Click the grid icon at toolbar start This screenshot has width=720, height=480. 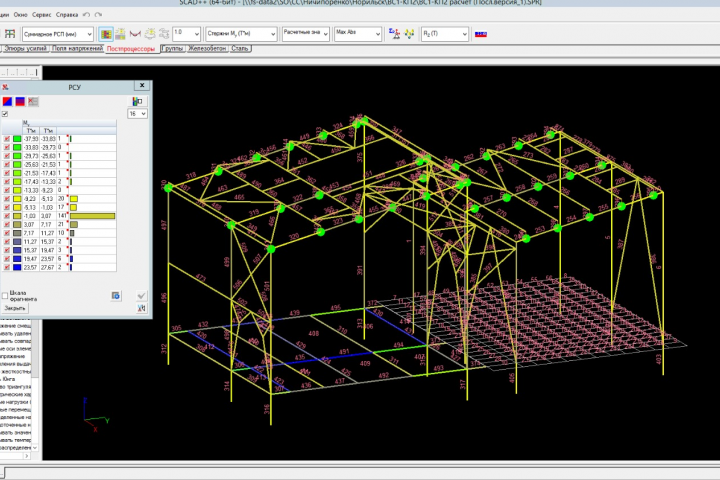point(10,32)
